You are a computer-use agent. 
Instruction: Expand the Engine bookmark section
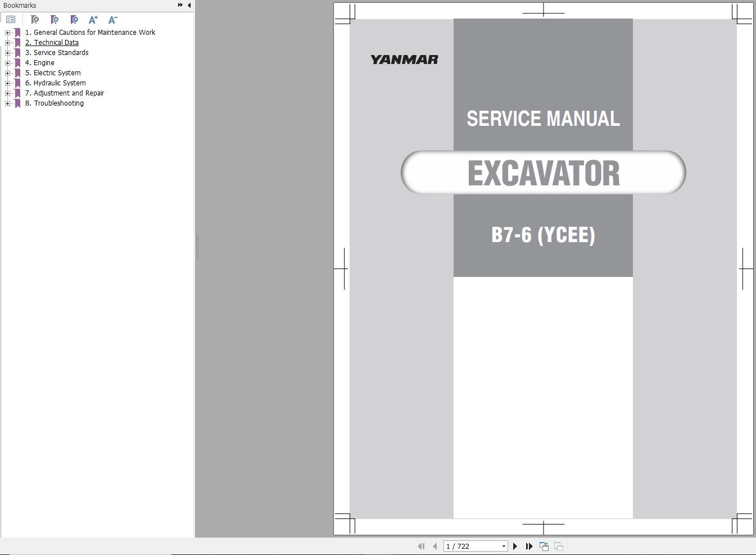tap(7, 62)
